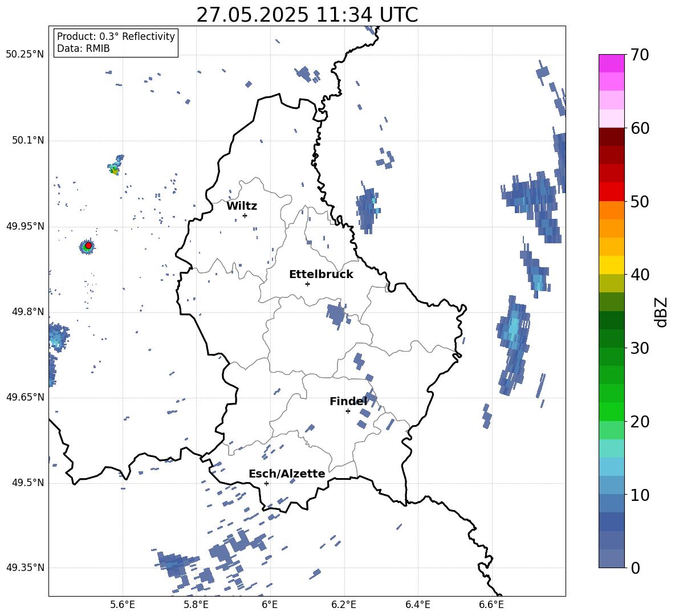Click the colorbar tick value 10
The width and height of the screenshot is (675, 616).
coord(640,495)
